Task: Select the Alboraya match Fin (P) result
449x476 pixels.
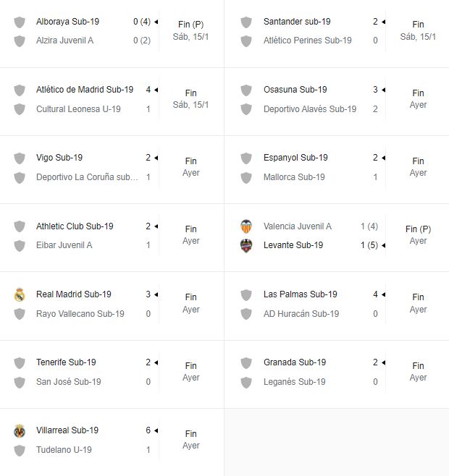Action: pyautogui.click(x=190, y=25)
